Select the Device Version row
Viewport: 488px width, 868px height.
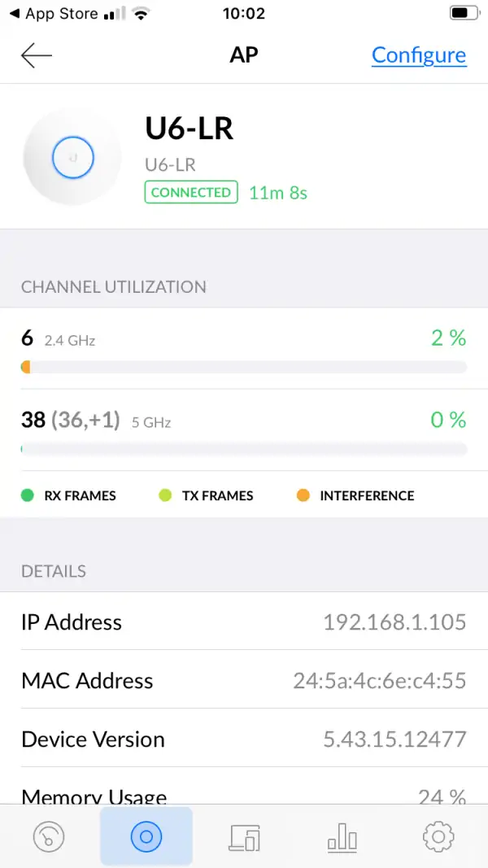click(244, 739)
